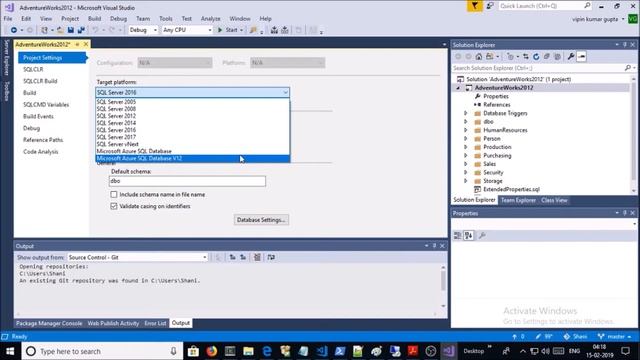The height and width of the screenshot is (360, 640).
Task: Click the feedback icon beside Quick Launch
Action: 490,6
